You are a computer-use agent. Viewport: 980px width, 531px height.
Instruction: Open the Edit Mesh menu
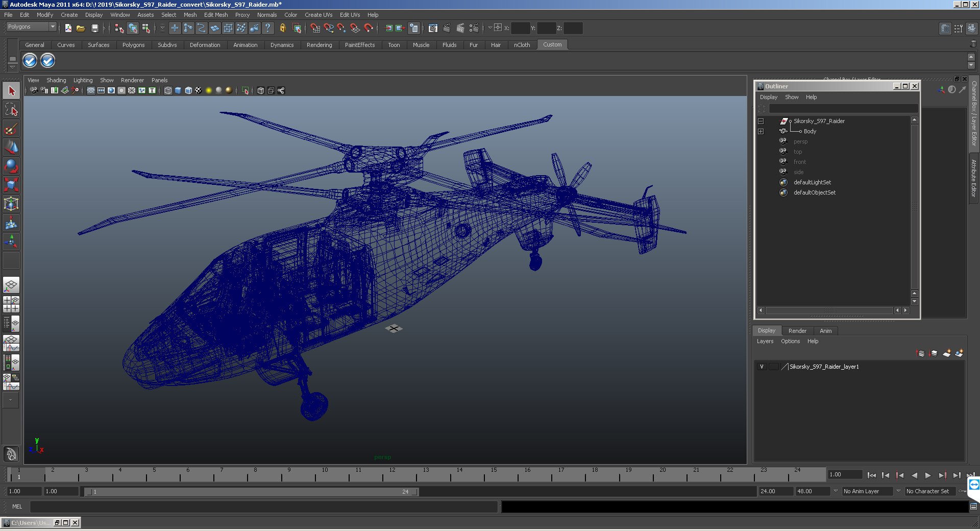(216, 15)
